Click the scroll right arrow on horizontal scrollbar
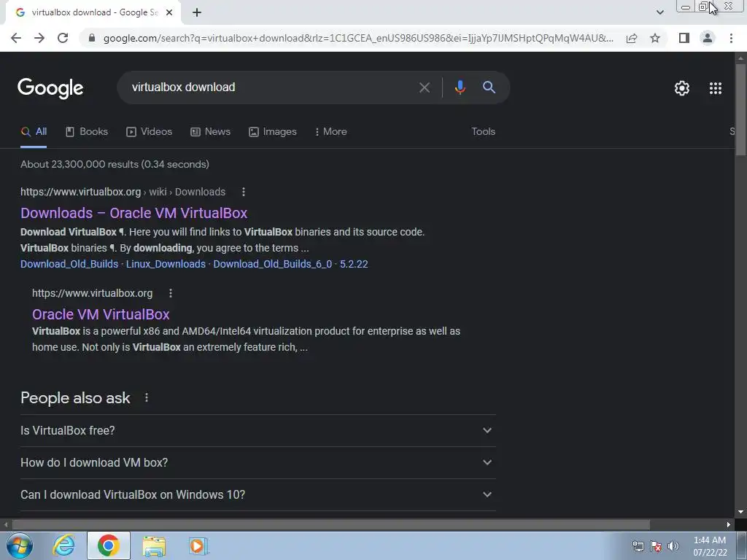Viewport: 747px width, 560px height. pos(729,525)
